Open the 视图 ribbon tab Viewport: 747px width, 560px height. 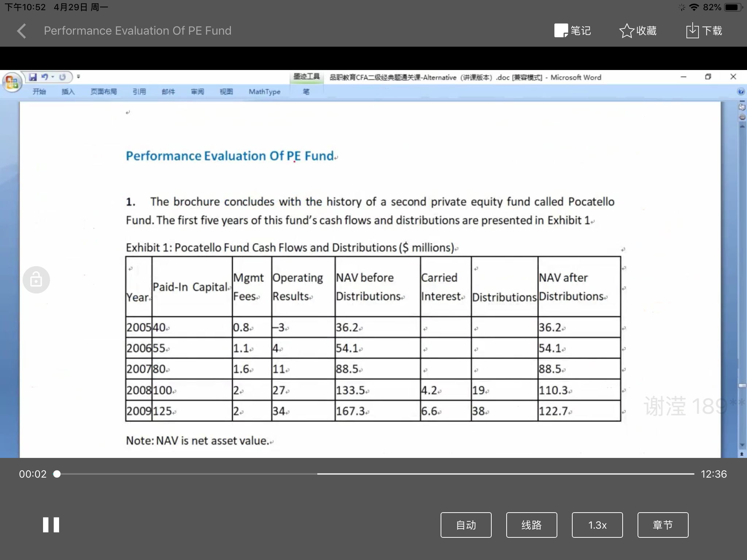226,92
